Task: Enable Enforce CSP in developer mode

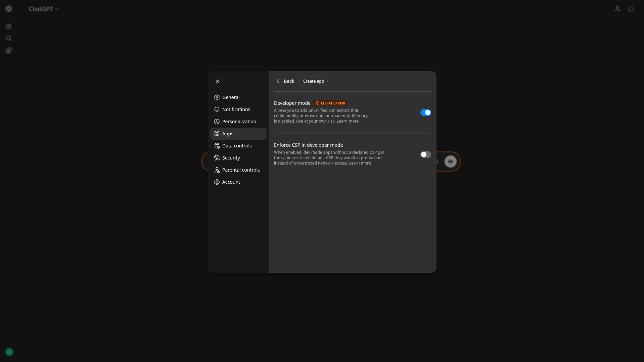Action: click(425, 154)
